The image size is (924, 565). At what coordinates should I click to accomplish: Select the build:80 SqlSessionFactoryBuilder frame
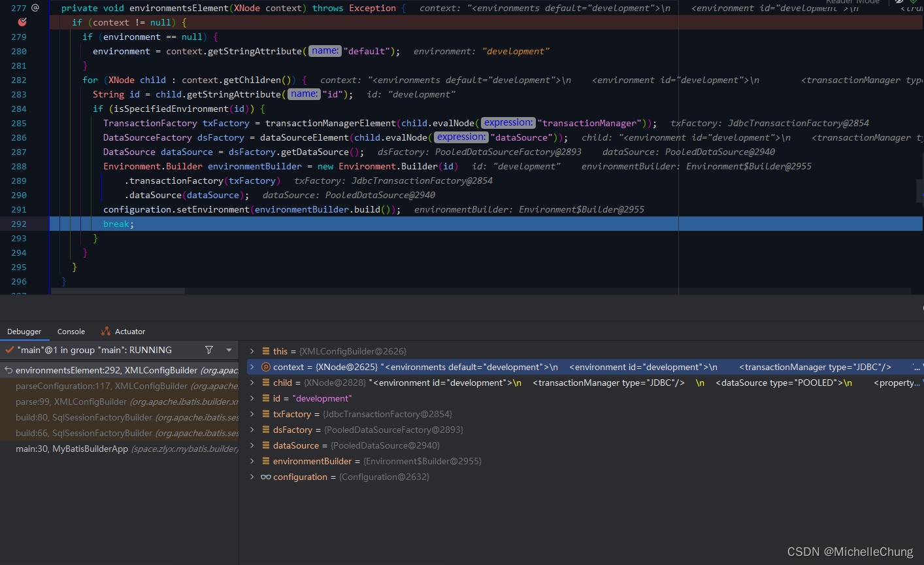pyautogui.click(x=119, y=417)
